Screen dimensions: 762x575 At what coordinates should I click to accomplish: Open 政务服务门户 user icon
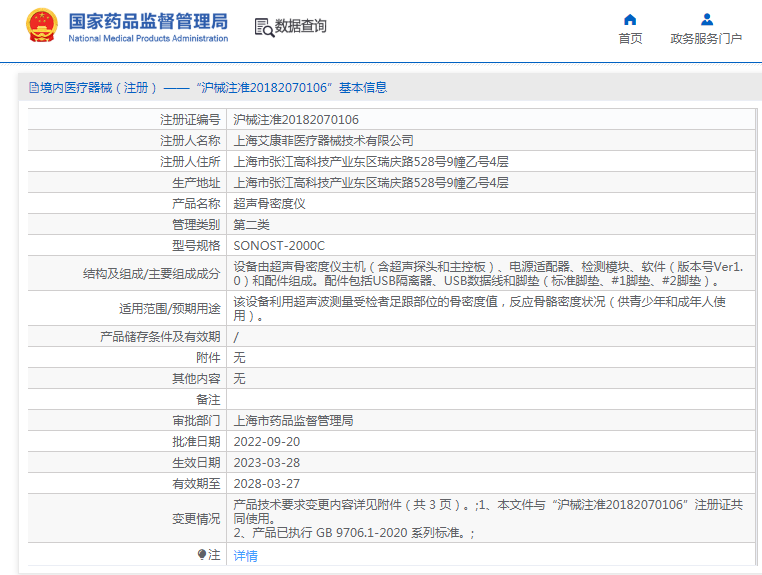click(x=707, y=19)
